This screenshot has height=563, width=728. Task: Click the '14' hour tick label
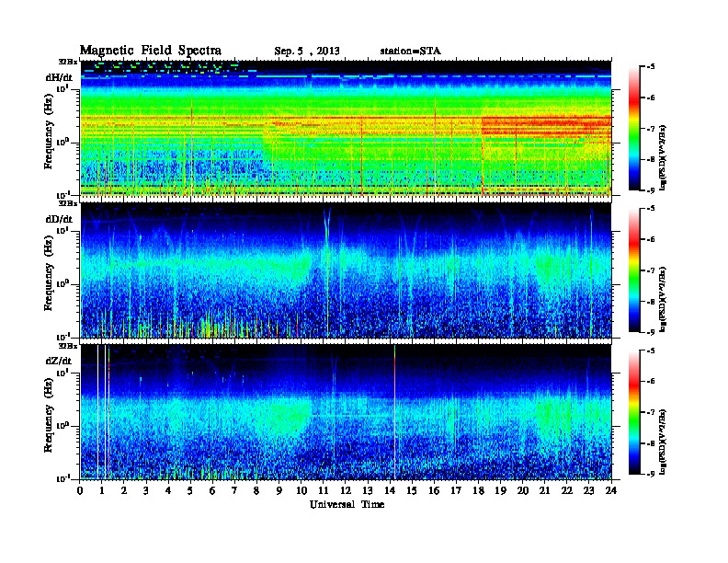[x=390, y=490]
